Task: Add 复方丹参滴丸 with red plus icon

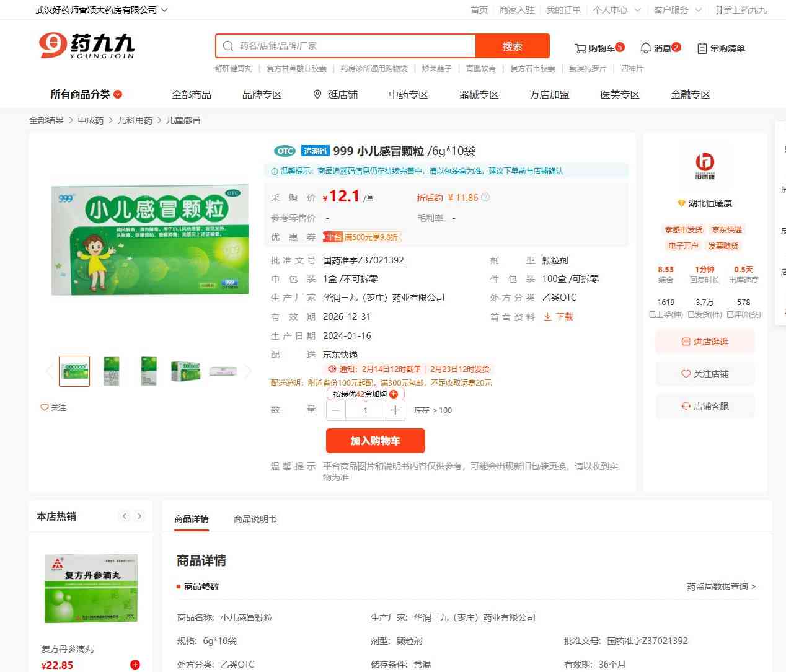Action: 135,665
